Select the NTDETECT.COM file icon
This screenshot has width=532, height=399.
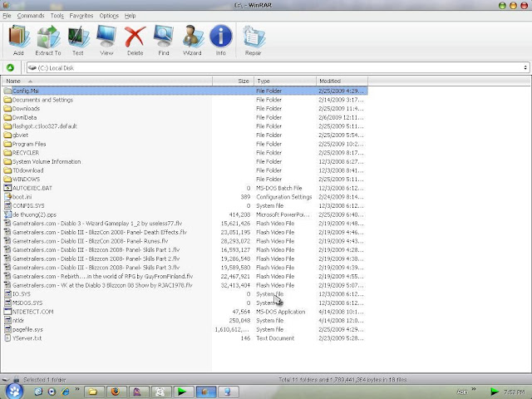(7, 312)
